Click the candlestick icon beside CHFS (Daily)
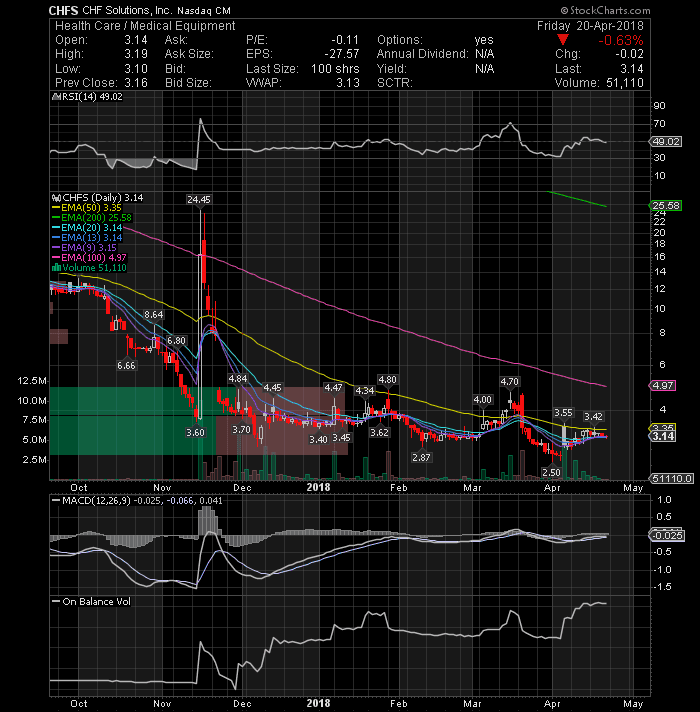Screen dimensions: 700x712 (56, 198)
